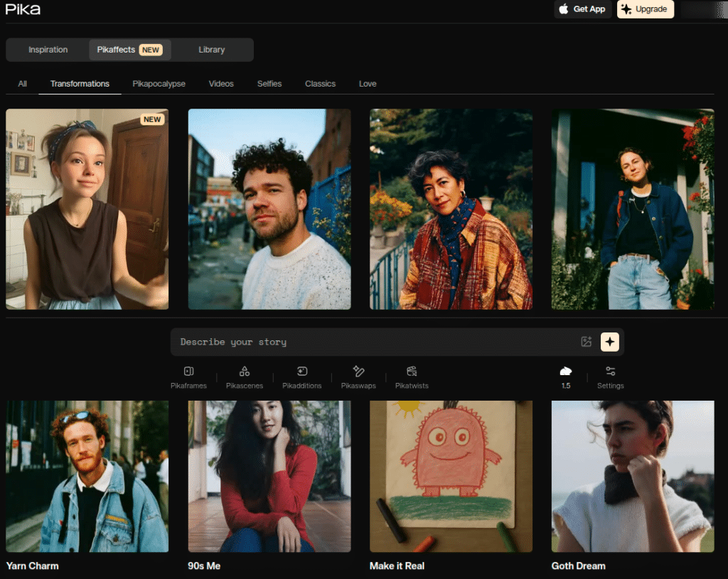Select the Pikatwists feature
This screenshot has height=579, width=728.
tap(412, 377)
